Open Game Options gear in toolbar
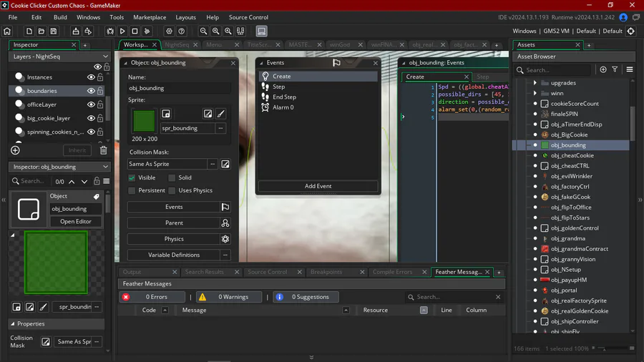Viewport: 644px width, 362px height. (169, 31)
